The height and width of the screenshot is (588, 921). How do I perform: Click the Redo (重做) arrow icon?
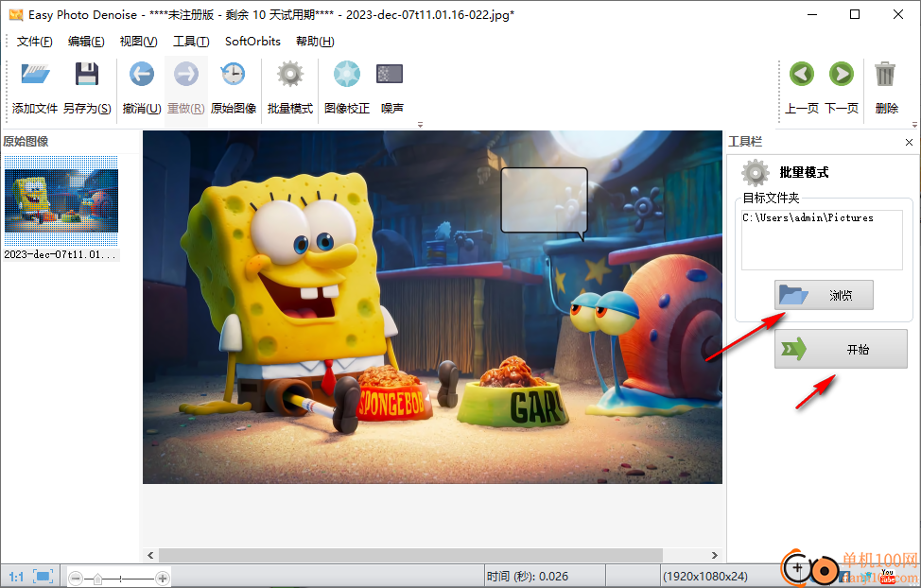pyautogui.click(x=186, y=74)
